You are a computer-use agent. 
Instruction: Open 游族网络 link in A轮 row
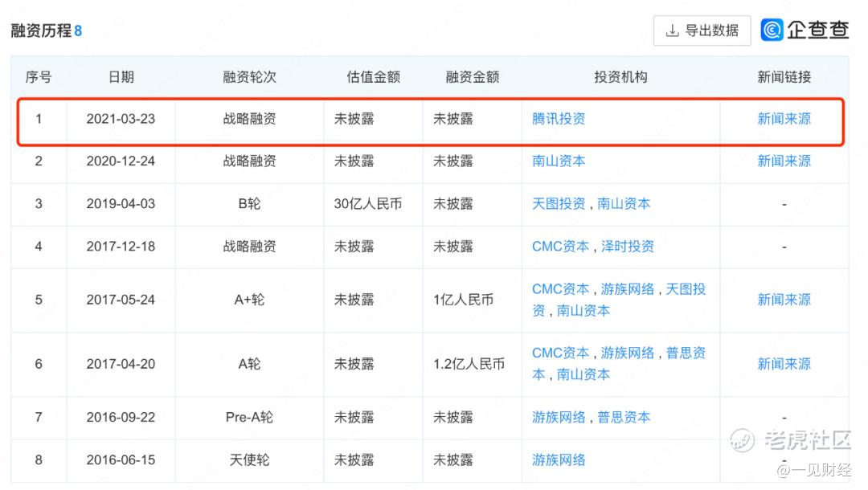tap(627, 353)
